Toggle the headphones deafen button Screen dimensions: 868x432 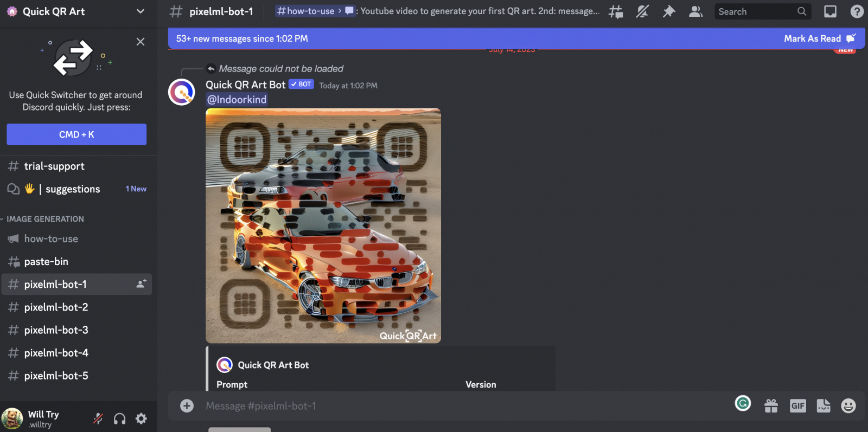coord(120,418)
